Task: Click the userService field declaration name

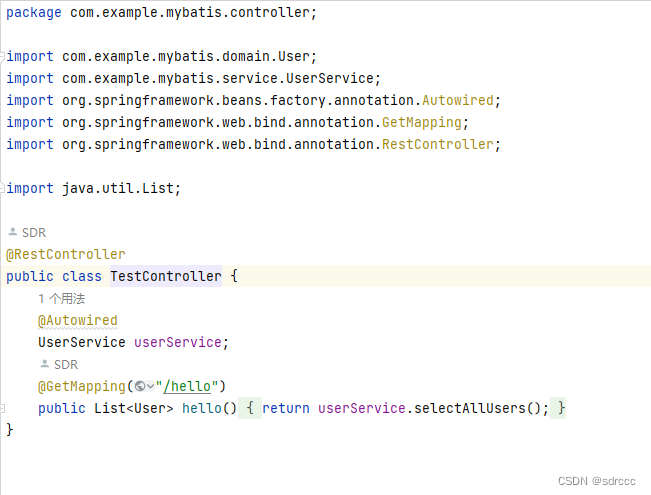Action: coord(178,342)
